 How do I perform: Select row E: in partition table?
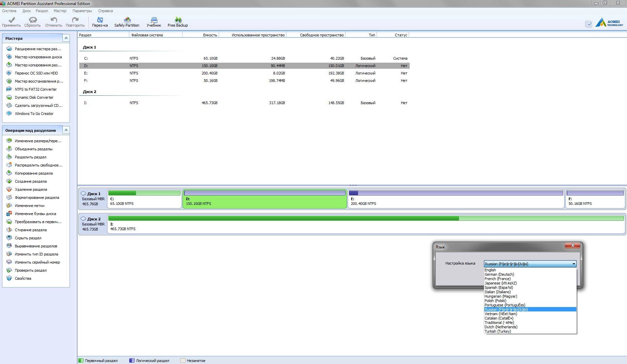tap(244, 73)
